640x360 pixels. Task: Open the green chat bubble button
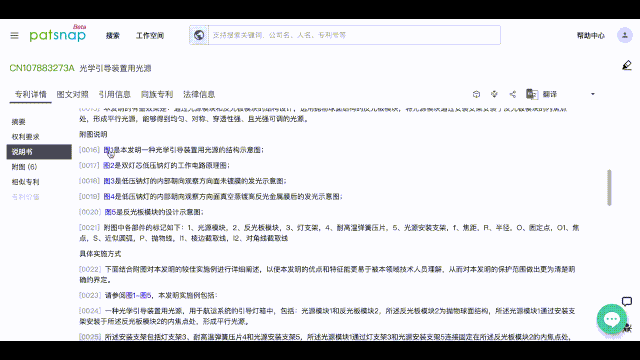click(x=611, y=319)
